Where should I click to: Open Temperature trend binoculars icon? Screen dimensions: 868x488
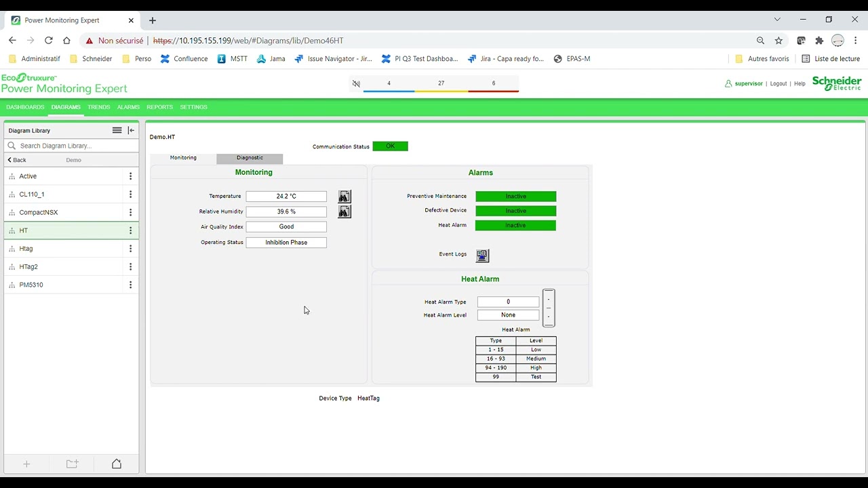(x=344, y=197)
